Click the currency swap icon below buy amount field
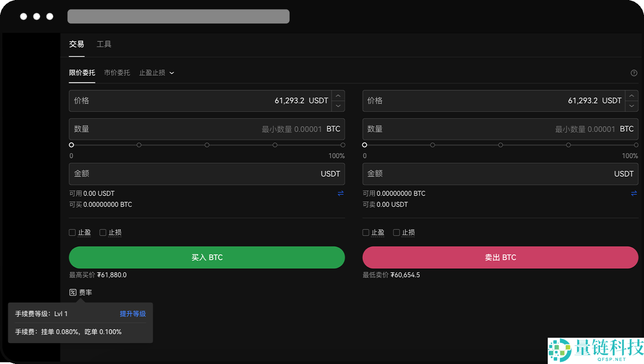The image size is (644, 364). 341,193
